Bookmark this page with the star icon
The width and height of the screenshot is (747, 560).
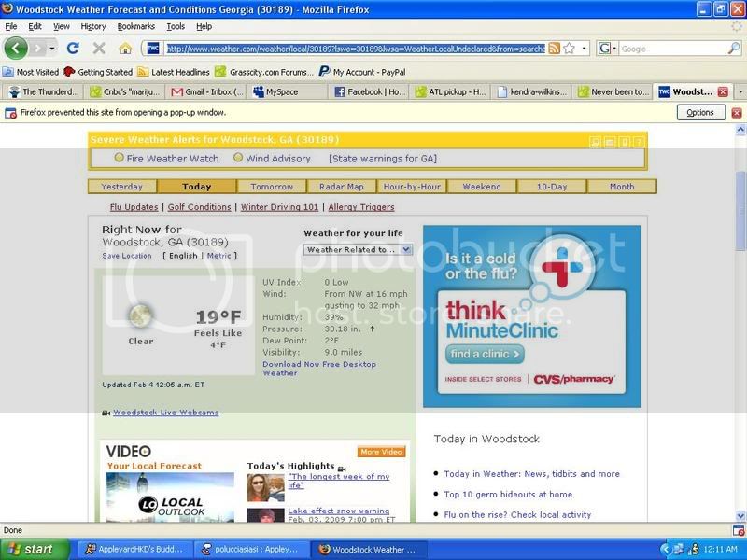(x=569, y=49)
